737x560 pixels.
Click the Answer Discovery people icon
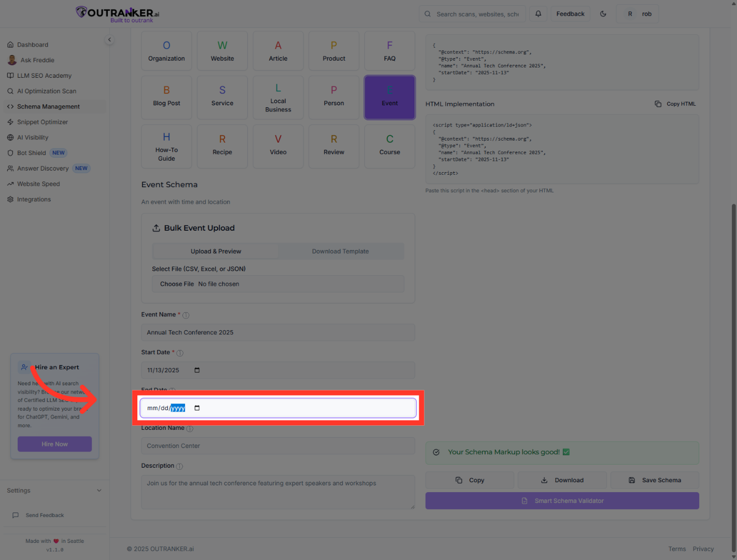click(10, 169)
